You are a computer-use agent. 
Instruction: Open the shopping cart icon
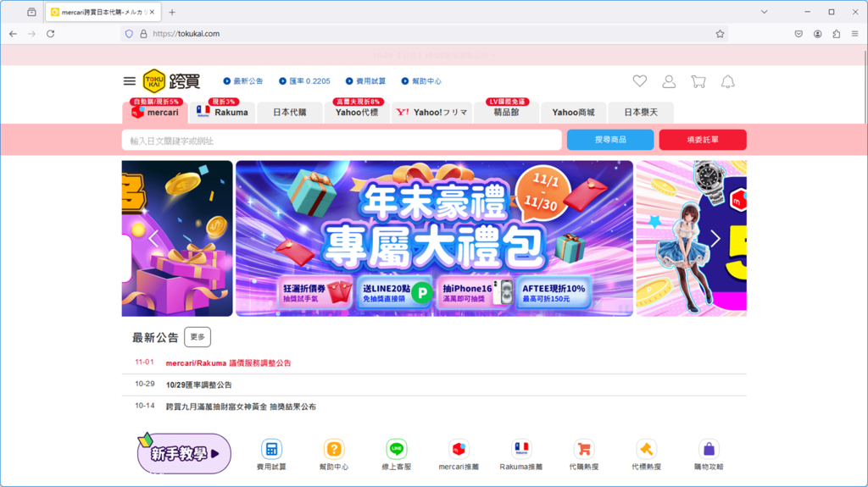698,81
